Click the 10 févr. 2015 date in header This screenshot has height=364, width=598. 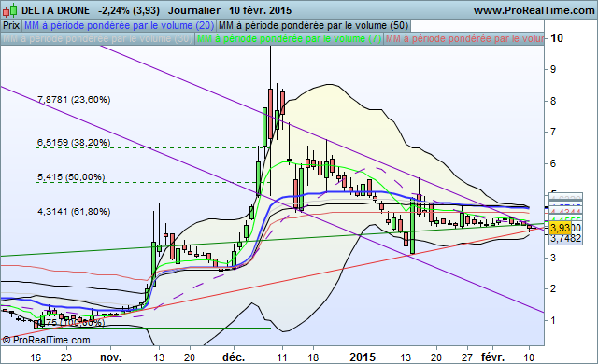click(261, 10)
